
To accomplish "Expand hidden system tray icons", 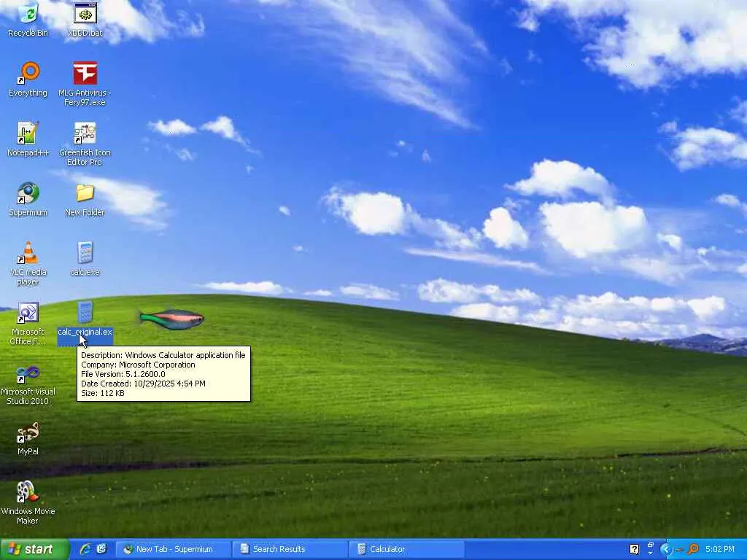I will click(666, 549).
